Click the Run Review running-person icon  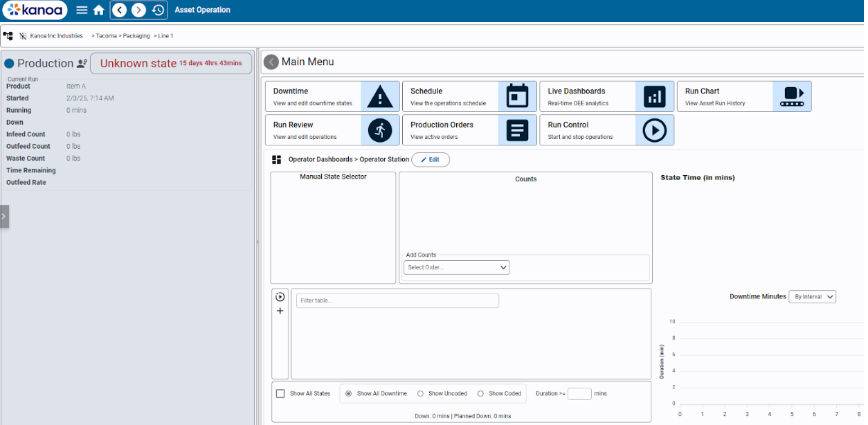pyautogui.click(x=380, y=130)
